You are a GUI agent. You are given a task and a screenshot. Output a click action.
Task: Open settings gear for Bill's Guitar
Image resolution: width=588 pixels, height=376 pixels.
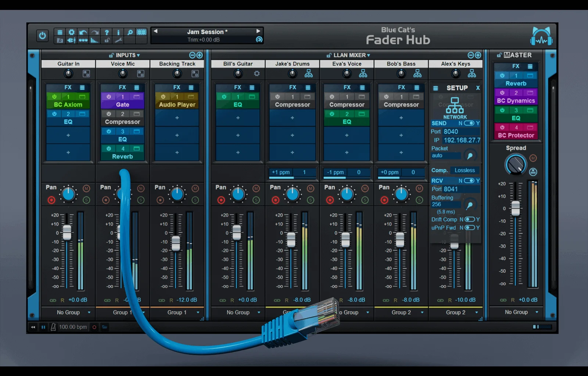coord(257,74)
